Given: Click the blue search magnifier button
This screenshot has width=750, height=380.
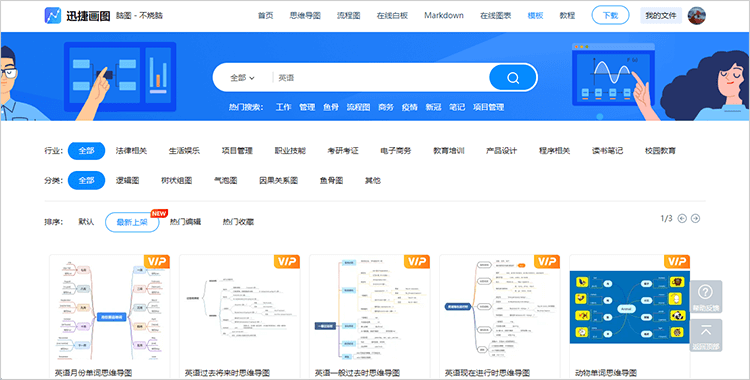Looking at the screenshot, I should coord(513,78).
